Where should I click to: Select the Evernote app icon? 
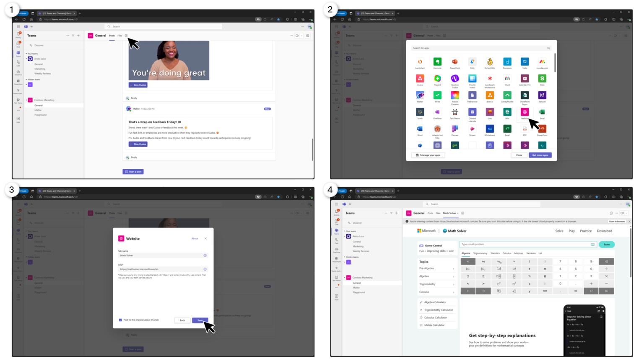[437, 62]
